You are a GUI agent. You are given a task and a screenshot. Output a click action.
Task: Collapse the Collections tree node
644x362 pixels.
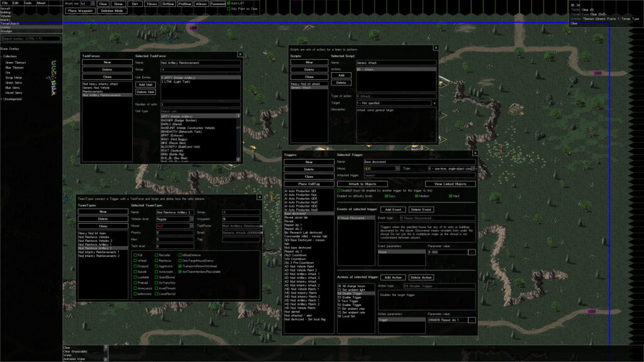pyautogui.click(x=2, y=56)
